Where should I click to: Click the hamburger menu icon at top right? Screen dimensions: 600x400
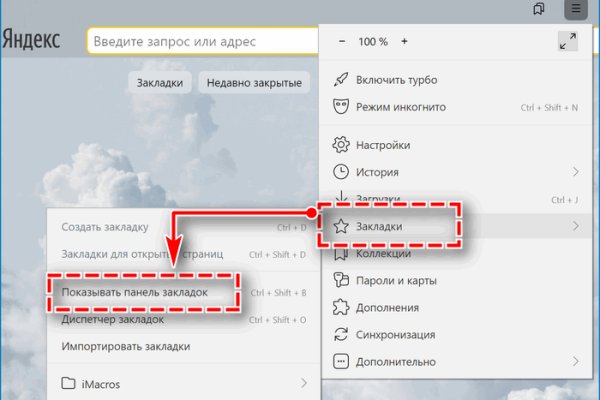pos(573,10)
